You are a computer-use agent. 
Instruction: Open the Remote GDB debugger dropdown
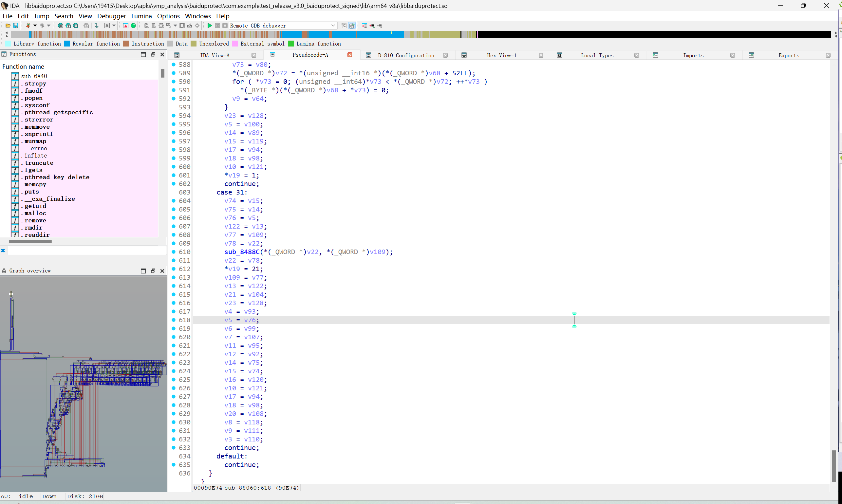[333, 26]
